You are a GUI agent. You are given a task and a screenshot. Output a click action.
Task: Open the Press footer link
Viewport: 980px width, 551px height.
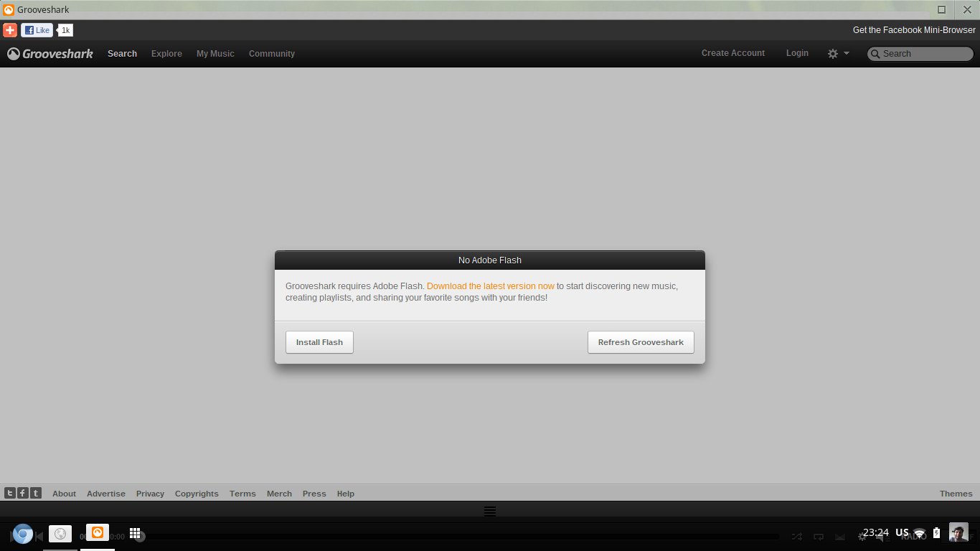click(x=314, y=494)
